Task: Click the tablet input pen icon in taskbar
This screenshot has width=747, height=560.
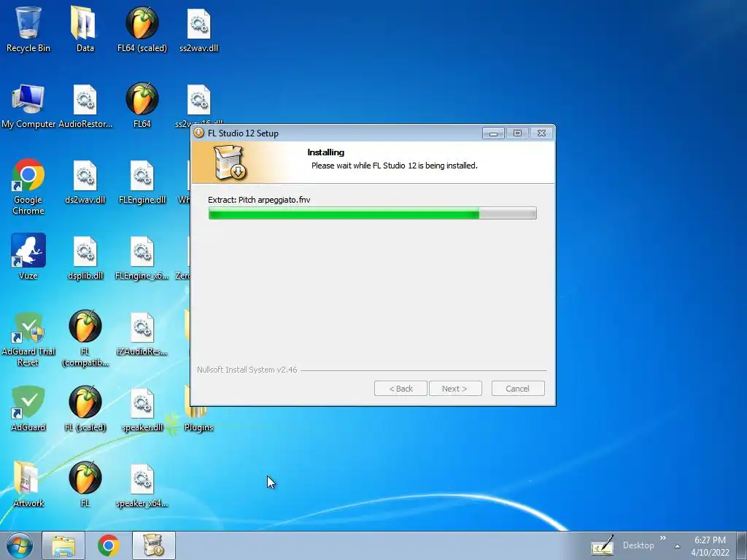Action: (602, 545)
